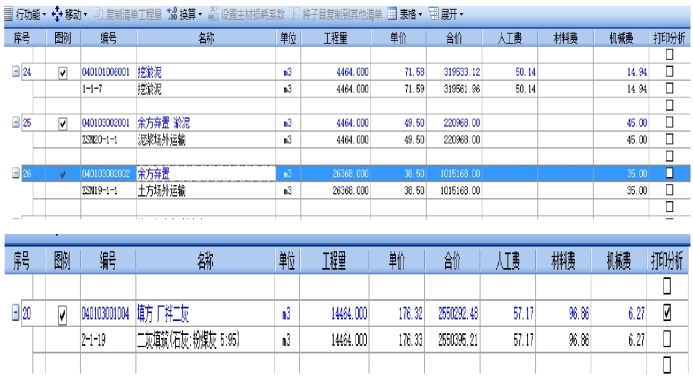Click the 设置主材损耗系数 icon
This screenshot has width=693, height=385.
[213, 14]
